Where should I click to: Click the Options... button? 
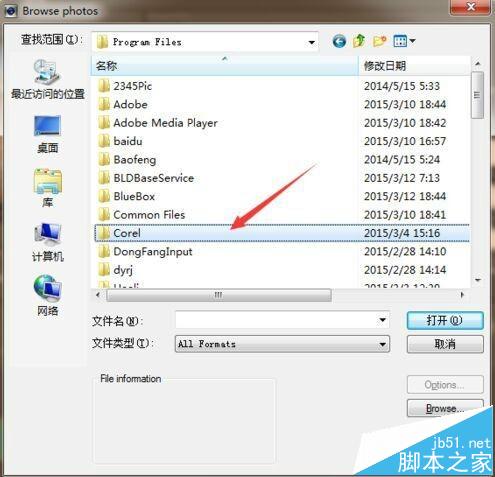pyautogui.click(x=445, y=385)
